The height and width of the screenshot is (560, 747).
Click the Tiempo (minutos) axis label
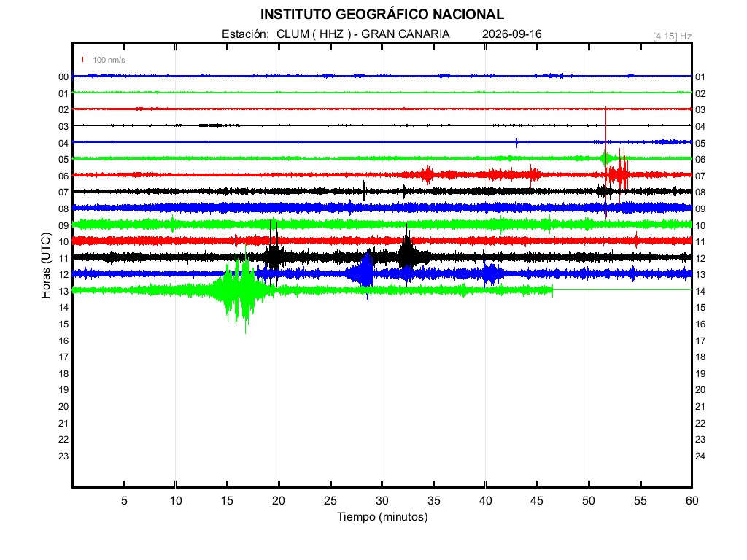point(382,517)
